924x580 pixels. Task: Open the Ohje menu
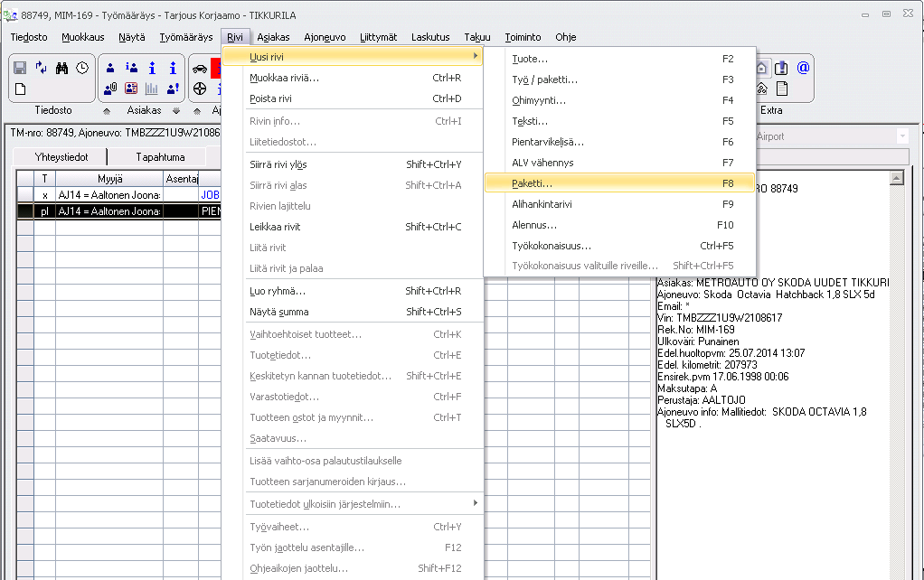(x=566, y=37)
